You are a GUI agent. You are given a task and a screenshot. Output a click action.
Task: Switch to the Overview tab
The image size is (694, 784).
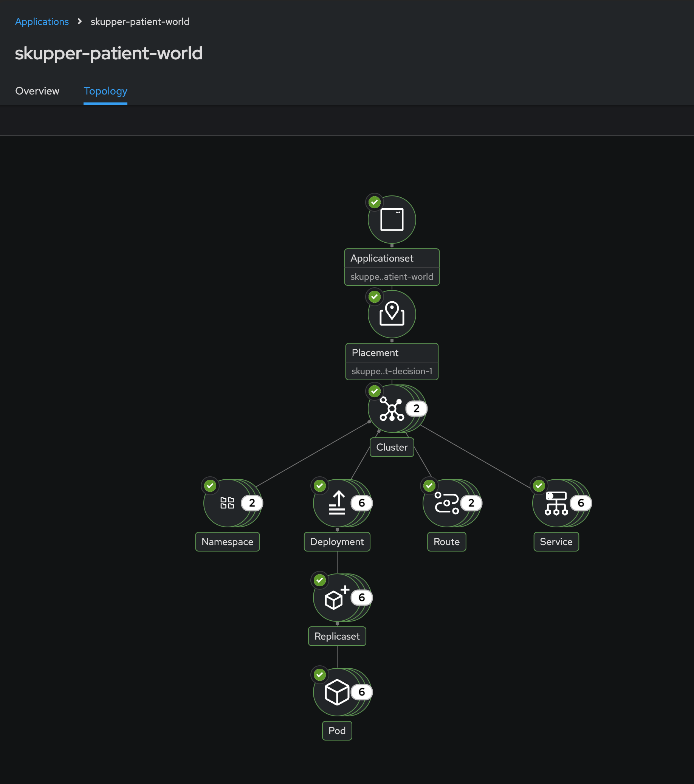click(x=37, y=91)
